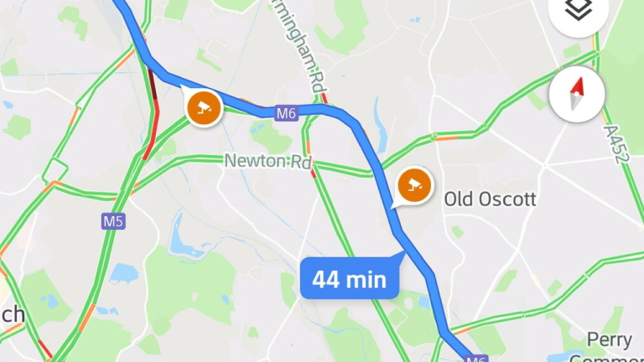
Task: Tap the M5 motorway shield
Action: click(113, 221)
